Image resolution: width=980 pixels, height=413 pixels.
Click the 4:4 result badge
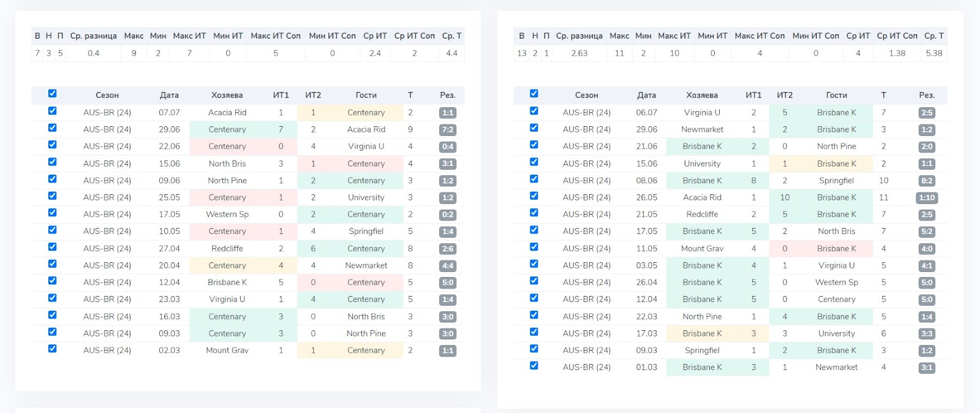[448, 266]
